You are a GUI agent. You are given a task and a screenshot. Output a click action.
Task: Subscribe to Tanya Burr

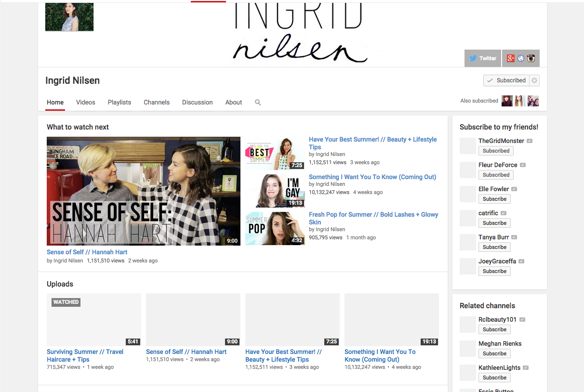click(494, 247)
